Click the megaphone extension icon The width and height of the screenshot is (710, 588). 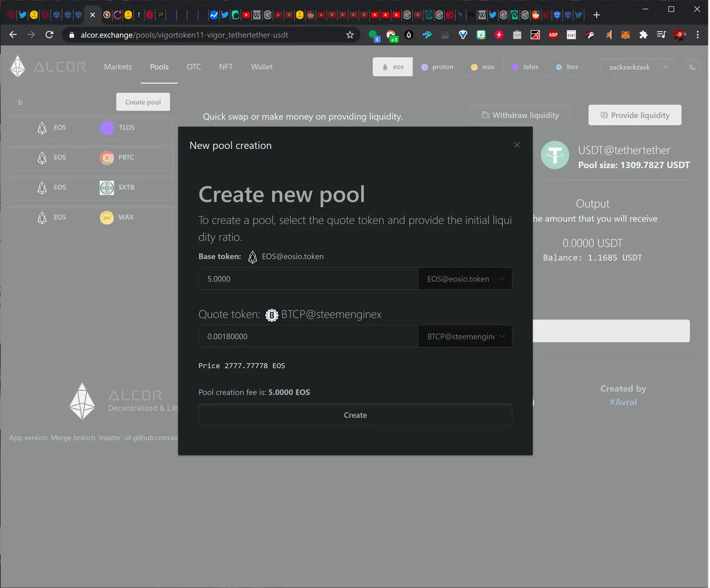[x=607, y=35]
